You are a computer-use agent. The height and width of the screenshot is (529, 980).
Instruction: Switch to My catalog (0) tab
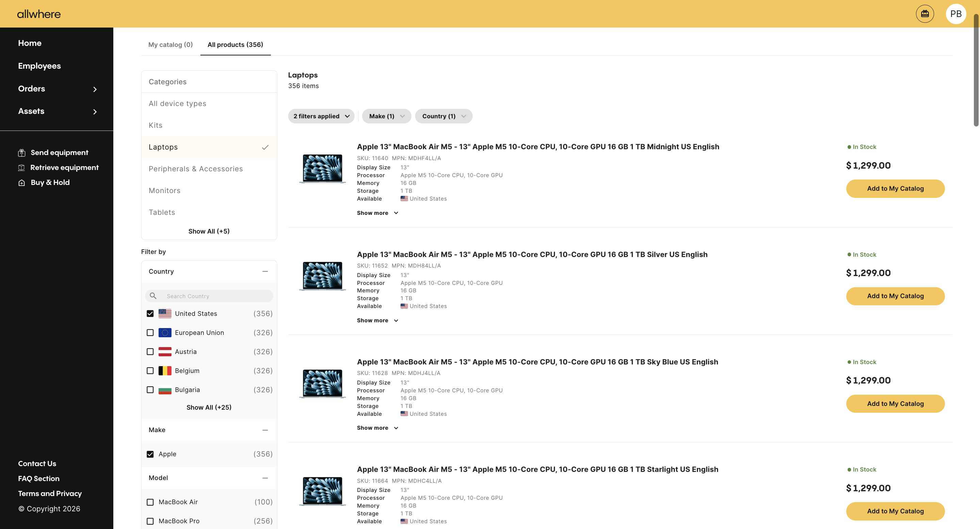click(x=170, y=45)
